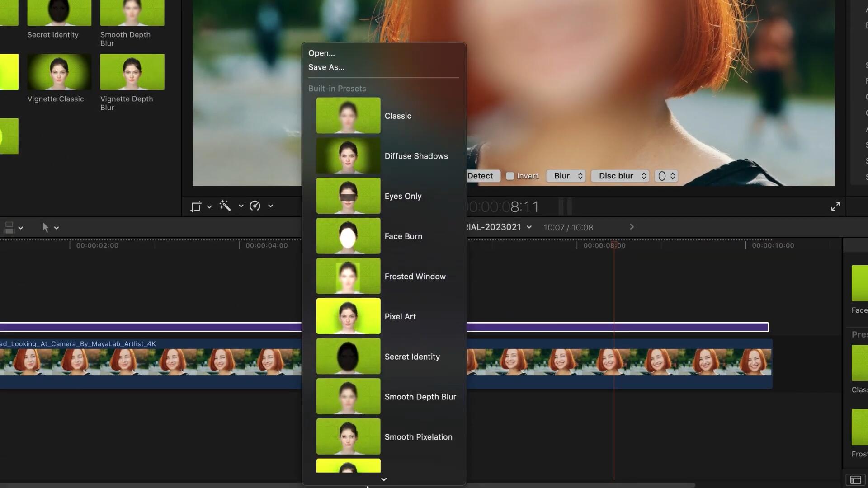The width and height of the screenshot is (868, 488).
Task: Click the clip connection icon beside arrow tool
Action: click(9, 228)
